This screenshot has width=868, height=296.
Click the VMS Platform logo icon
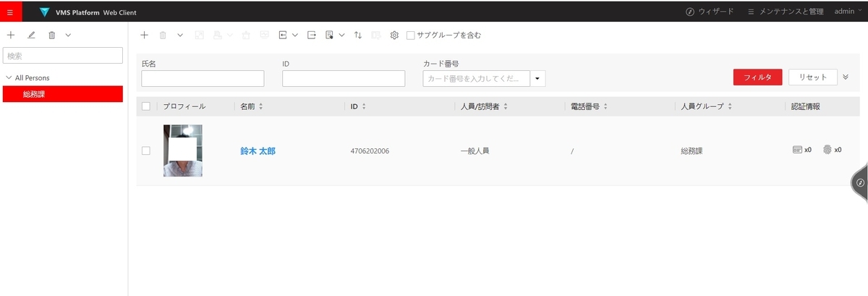pyautogui.click(x=45, y=12)
